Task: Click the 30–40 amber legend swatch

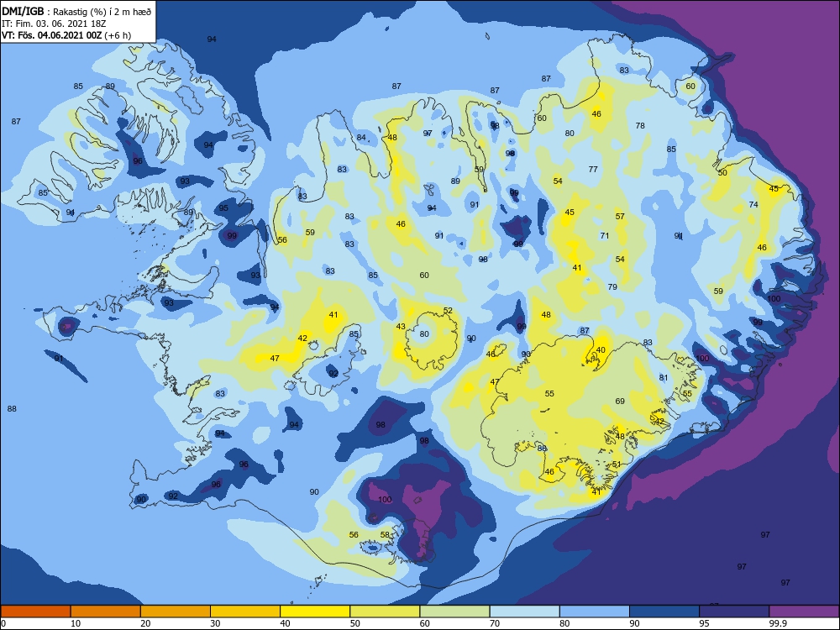Action: [245, 612]
